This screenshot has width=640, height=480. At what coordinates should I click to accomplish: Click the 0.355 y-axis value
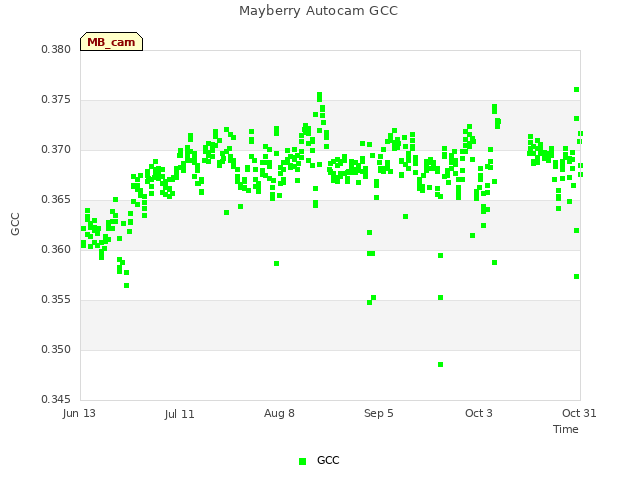pyautogui.click(x=56, y=300)
